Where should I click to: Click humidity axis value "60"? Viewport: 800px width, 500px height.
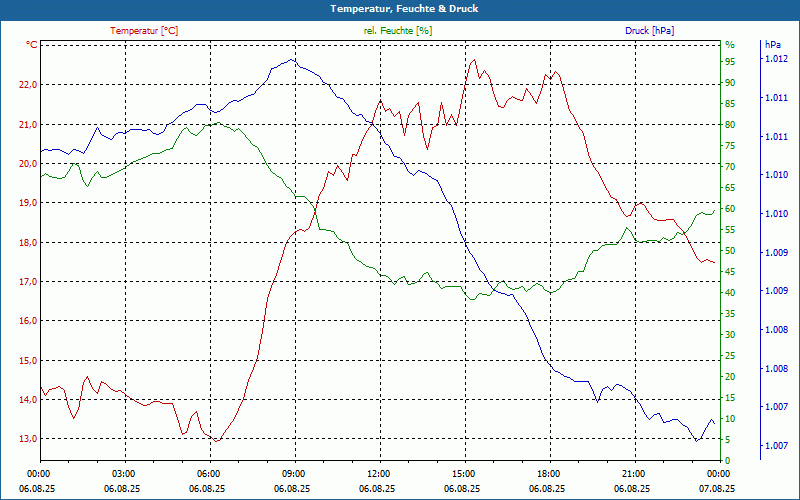pos(730,209)
